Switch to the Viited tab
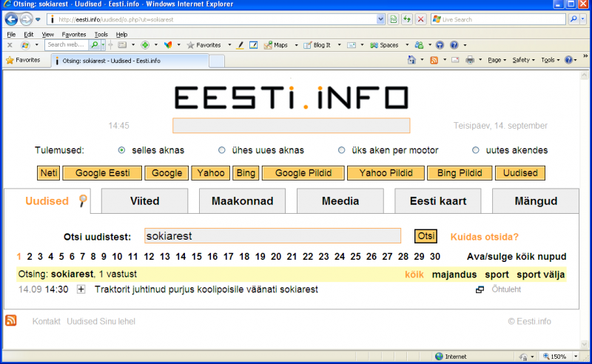Image resolution: width=592 pixels, height=364 pixels. 144,201
